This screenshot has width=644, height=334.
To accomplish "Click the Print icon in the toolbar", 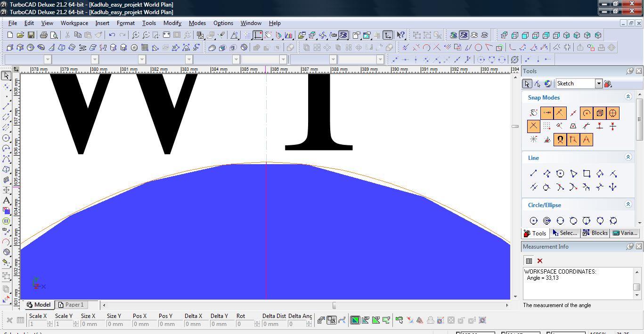I will point(44,35).
